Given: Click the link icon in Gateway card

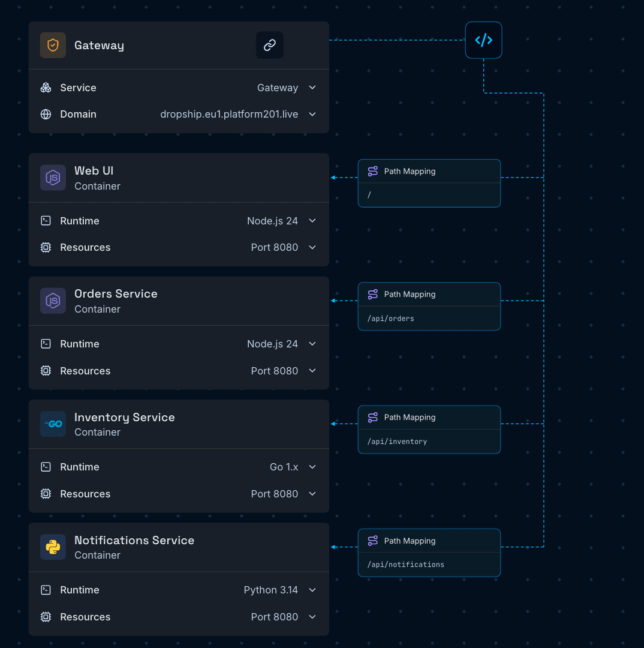Looking at the screenshot, I should (x=270, y=45).
